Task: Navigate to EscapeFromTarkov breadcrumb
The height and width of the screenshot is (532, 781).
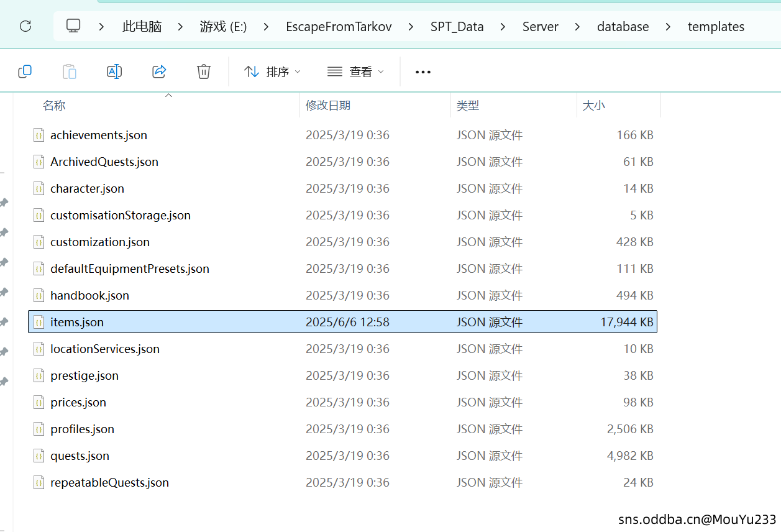Action: 339,27
